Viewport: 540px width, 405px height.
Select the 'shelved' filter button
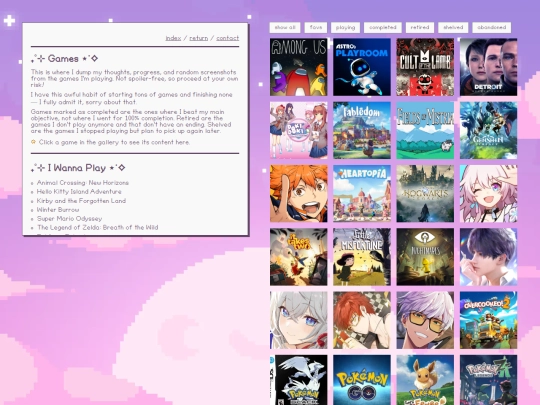click(453, 27)
